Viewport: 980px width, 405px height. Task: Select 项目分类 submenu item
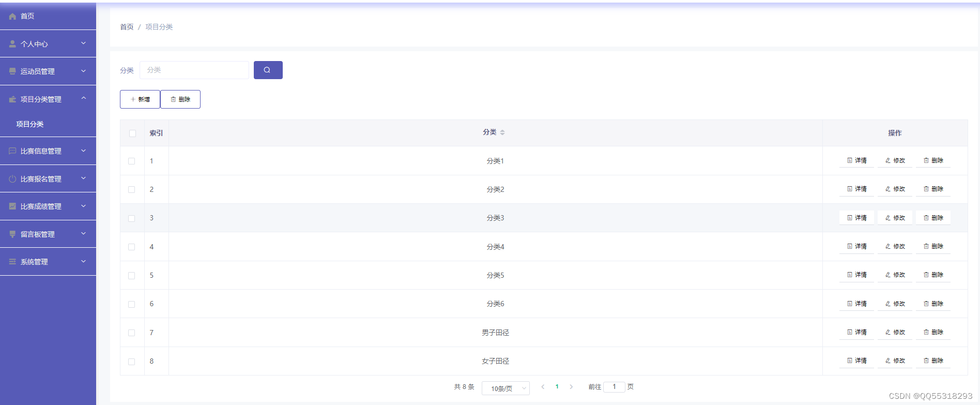pyautogui.click(x=48, y=124)
